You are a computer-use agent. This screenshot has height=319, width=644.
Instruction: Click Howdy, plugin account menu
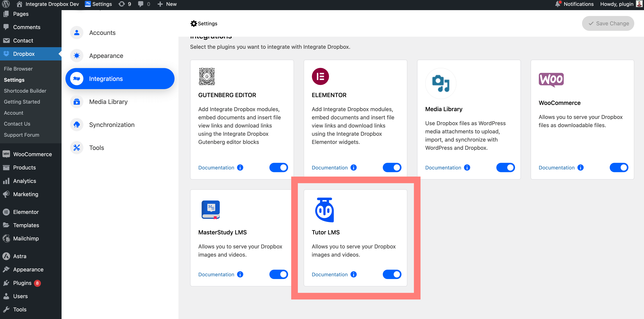tap(621, 4)
